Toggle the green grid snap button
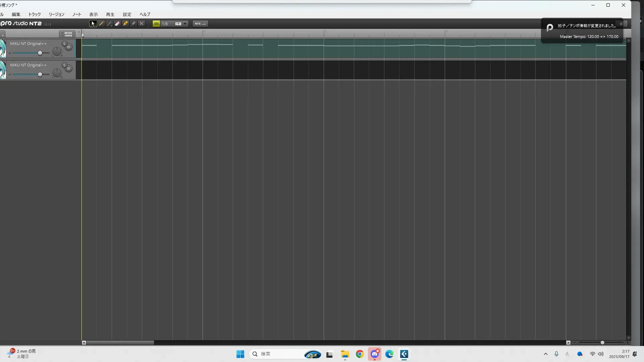 pos(156,23)
